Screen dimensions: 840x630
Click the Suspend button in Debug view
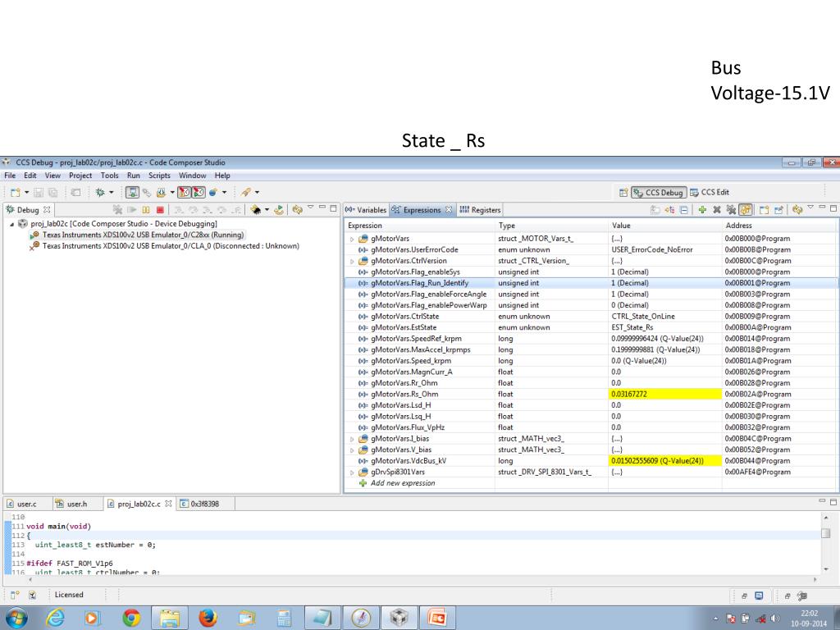[x=146, y=210]
